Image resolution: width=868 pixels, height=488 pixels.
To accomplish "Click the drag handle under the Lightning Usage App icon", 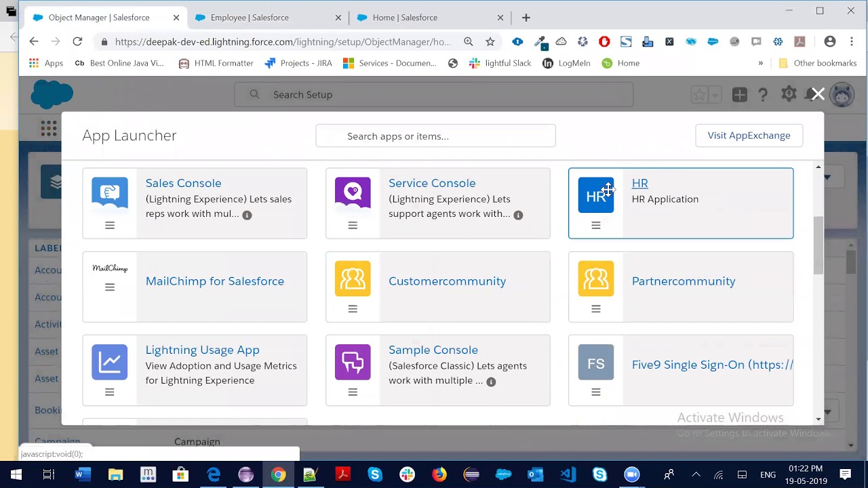I will [110, 392].
